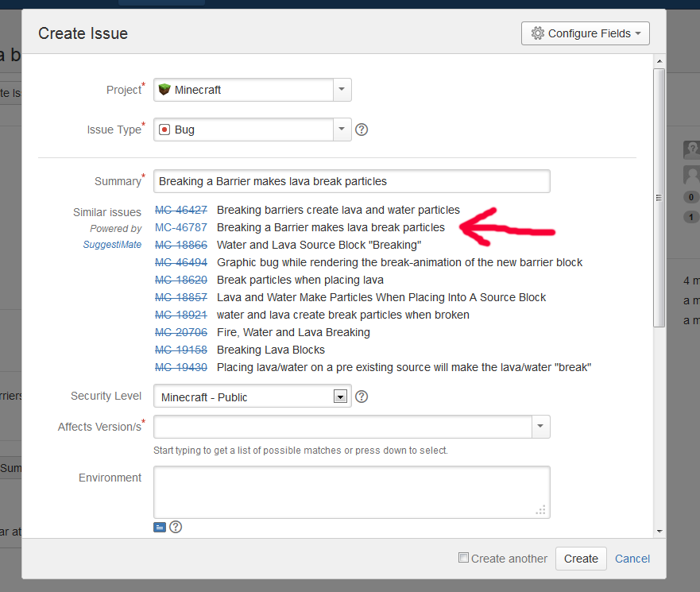Open similar issue MC-46787 link
Image resolution: width=700 pixels, height=592 pixels.
180,227
